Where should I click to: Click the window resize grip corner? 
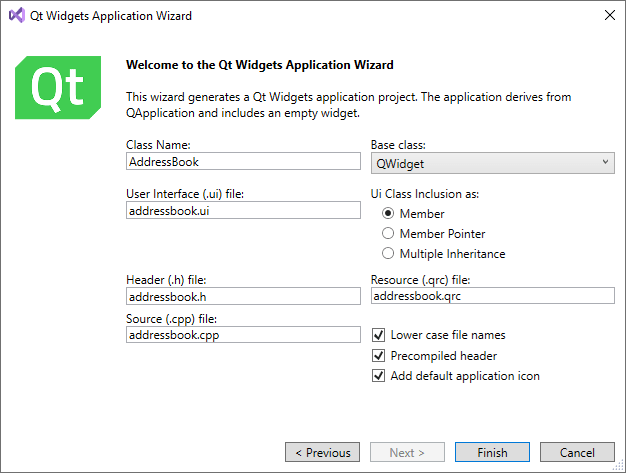pyautogui.click(x=620, y=467)
